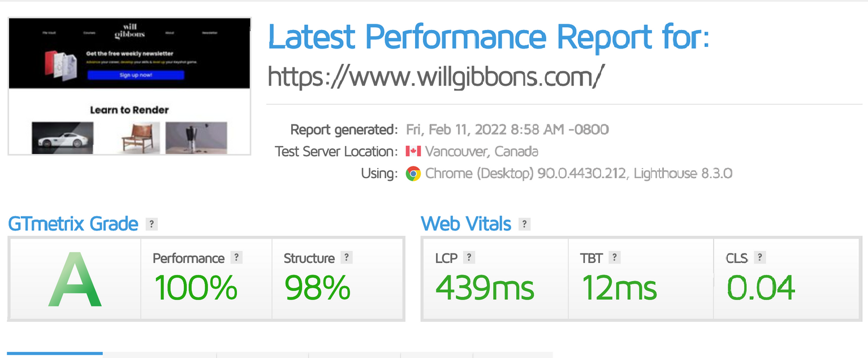Click the 98% Structure score
This screenshot has width=868, height=358.
317,287
